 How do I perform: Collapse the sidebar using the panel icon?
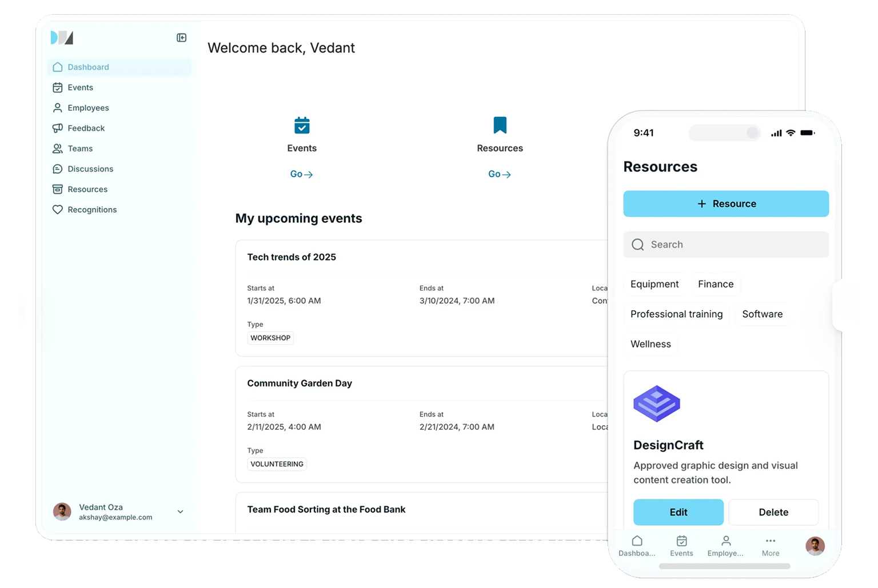pos(181,38)
